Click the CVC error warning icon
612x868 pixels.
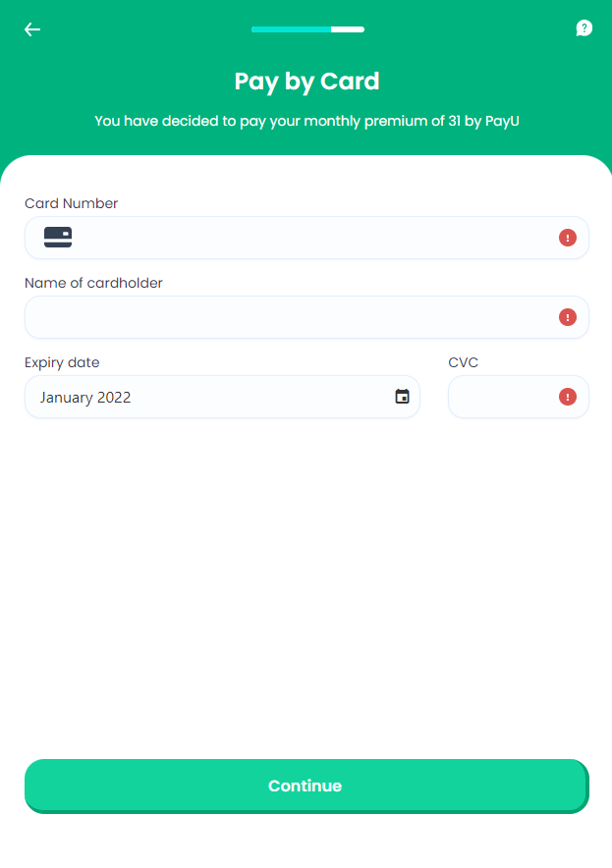[567, 397]
